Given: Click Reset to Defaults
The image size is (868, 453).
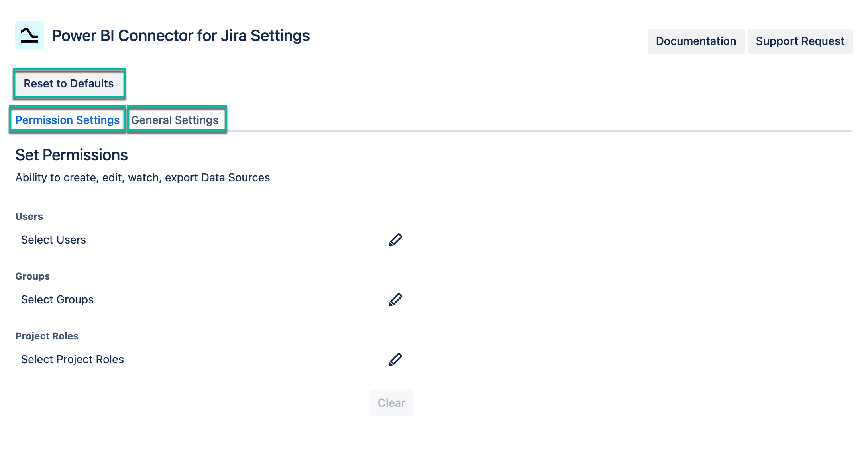Looking at the screenshot, I should point(69,84).
